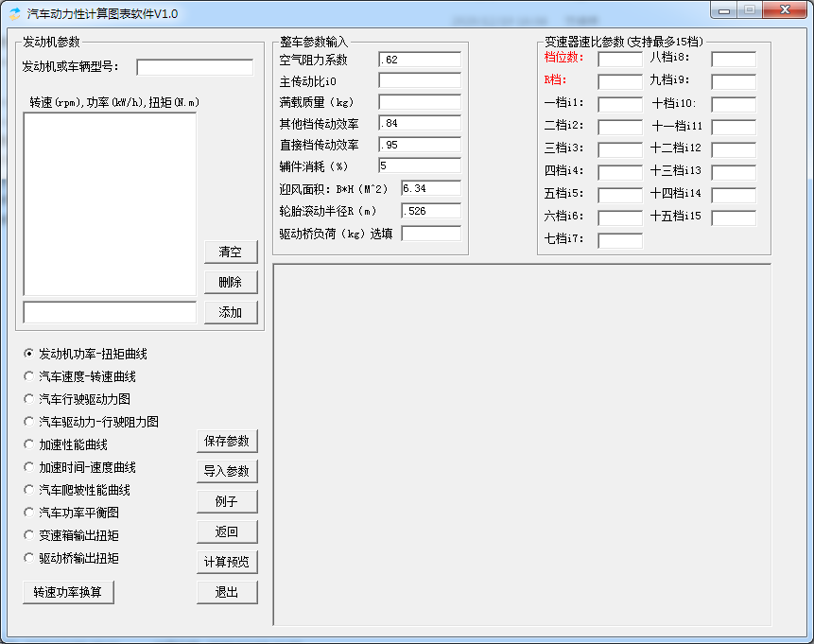Focus the 发动机或车辆型号 input field
This screenshot has height=644, width=814.
(195, 67)
